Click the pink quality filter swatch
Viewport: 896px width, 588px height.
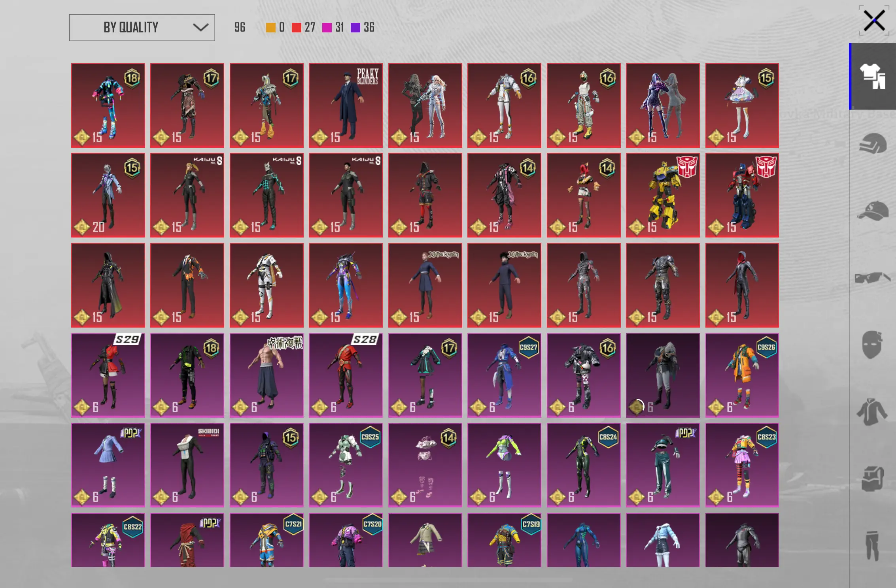[327, 28]
